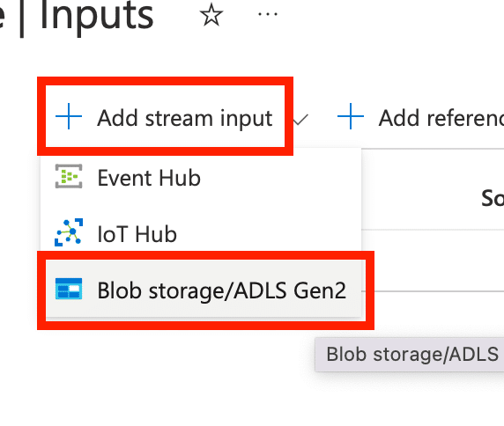Click the plus icon for Add reference input
504x426 pixels.
point(351,116)
